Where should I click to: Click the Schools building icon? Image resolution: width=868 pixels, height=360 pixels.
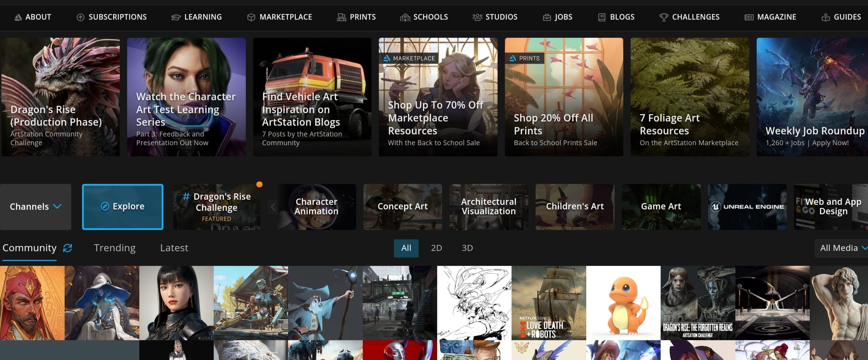point(405,17)
